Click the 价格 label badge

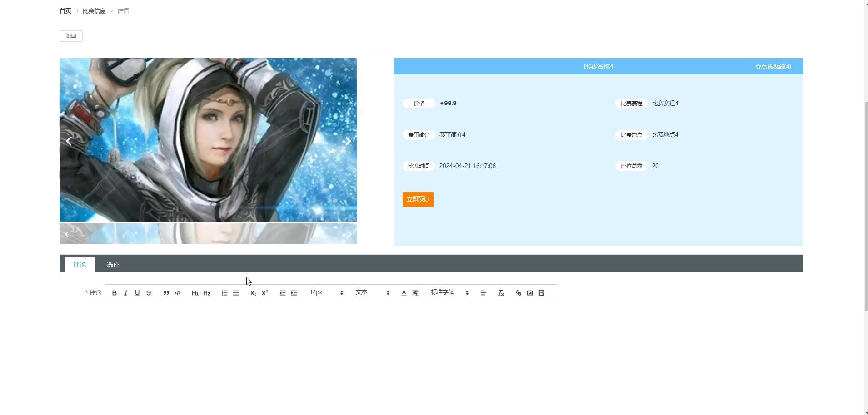pyautogui.click(x=419, y=104)
